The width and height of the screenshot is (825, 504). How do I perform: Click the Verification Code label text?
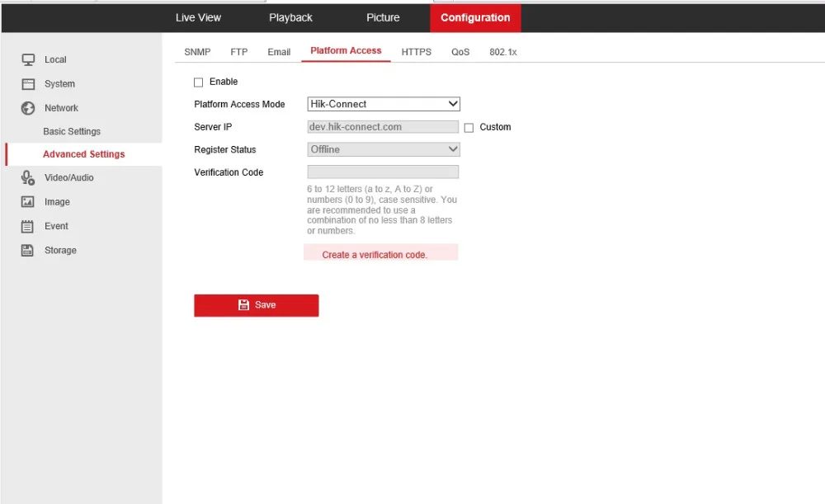229,172
